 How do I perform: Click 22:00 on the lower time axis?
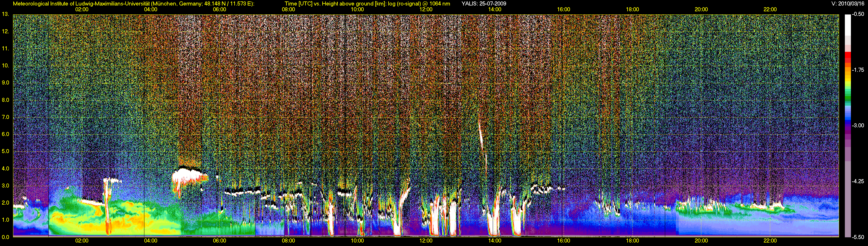770,241
